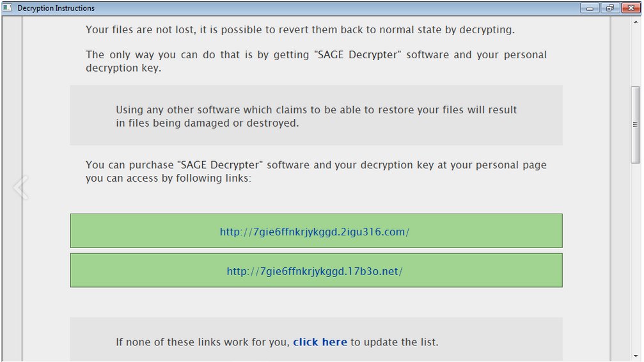The image size is (644, 362).
Task: Click the scrollbar track above the thumb
Action: [x=636, y=56]
